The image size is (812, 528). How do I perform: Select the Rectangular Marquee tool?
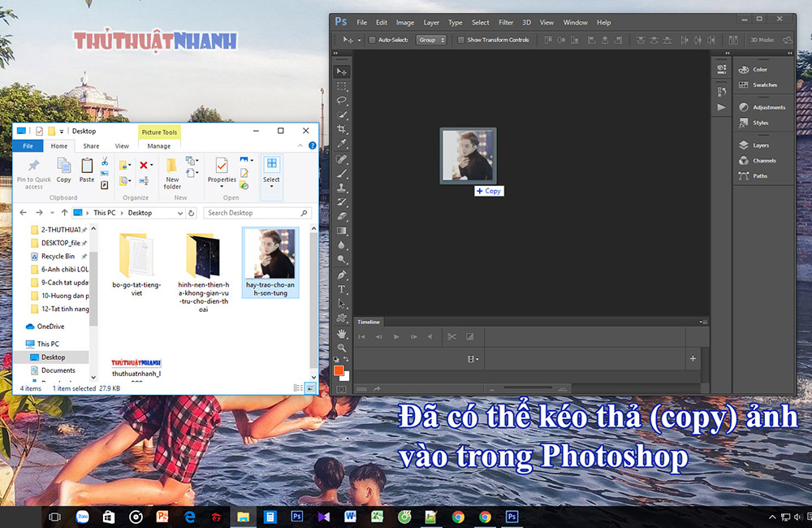[x=342, y=86]
